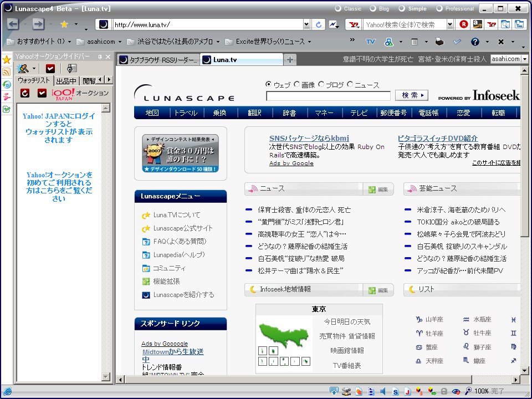Select the Professional skin radio button

tap(439, 8)
